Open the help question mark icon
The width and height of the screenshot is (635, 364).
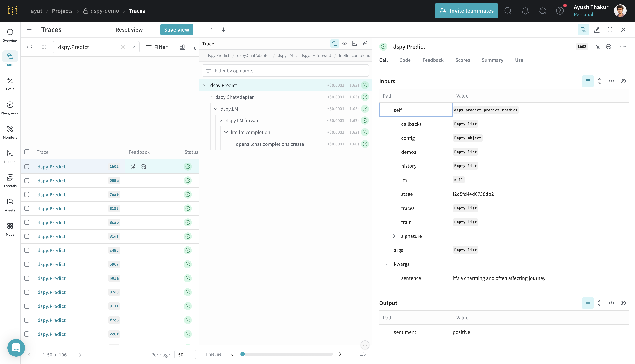point(560,11)
